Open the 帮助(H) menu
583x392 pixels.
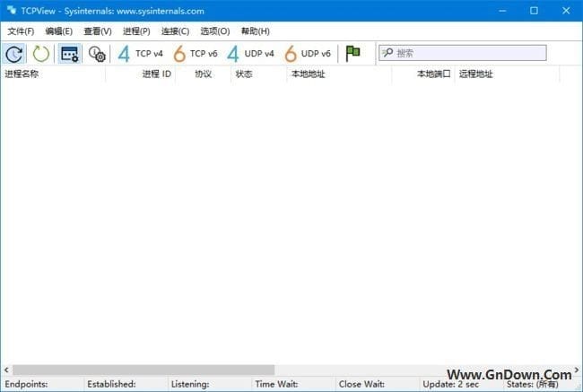point(255,31)
